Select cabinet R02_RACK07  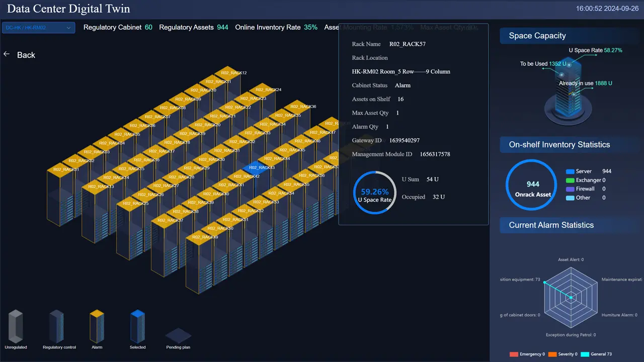tap(157, 117)
